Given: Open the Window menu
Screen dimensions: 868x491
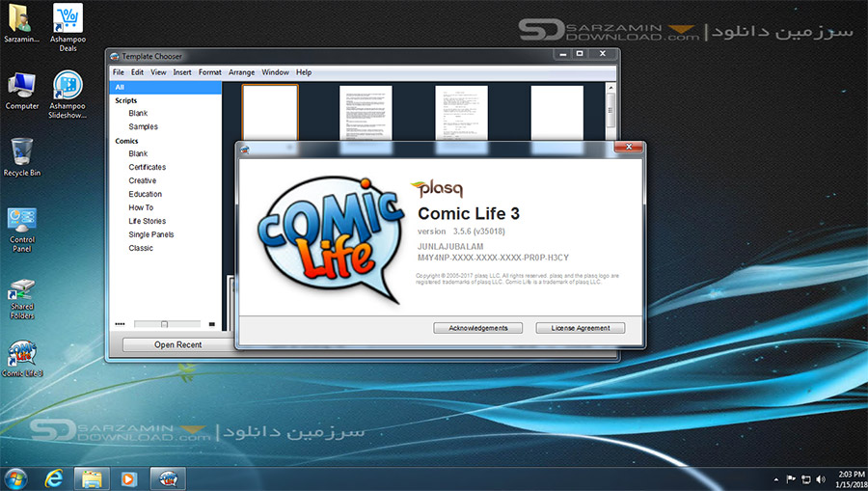Looking at the screenshot, I should (275, 72).
